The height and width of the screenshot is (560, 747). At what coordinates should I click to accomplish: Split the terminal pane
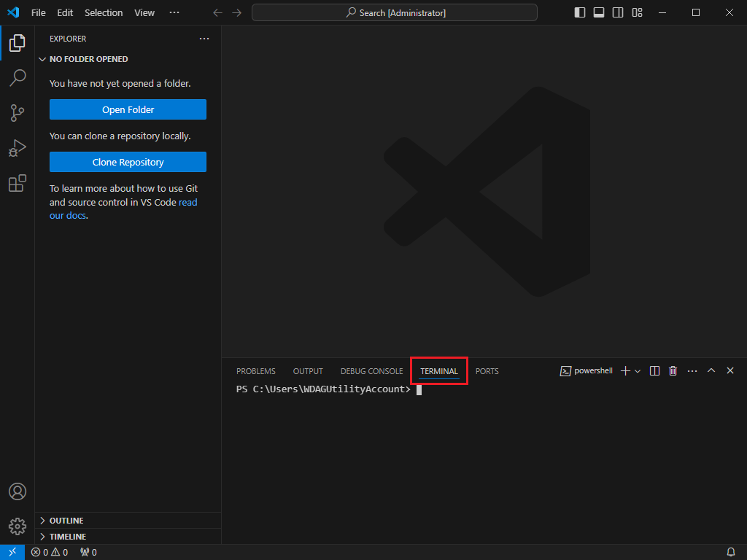click(x=654, y=371)
